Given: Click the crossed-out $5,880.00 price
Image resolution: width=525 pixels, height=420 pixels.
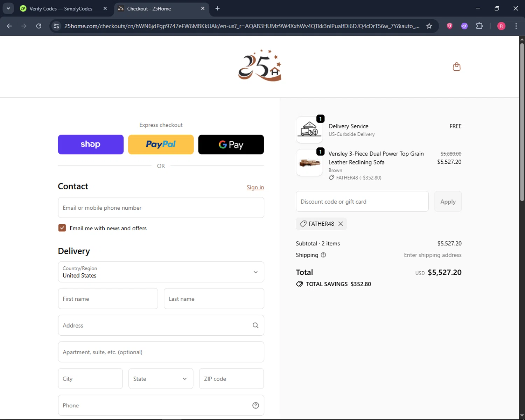Looking at the screenshot, I should pos(451,154).
